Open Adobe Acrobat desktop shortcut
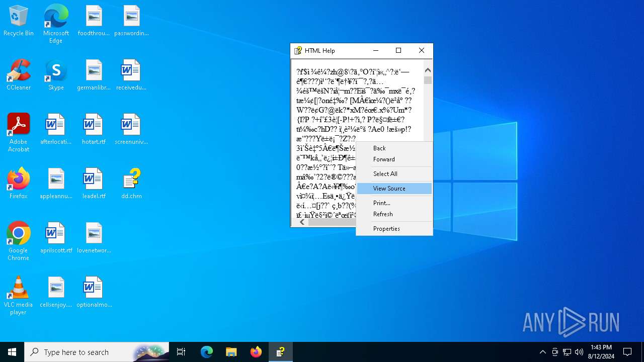The height and width of the screenshot is (362, 644). pos(19,133)
